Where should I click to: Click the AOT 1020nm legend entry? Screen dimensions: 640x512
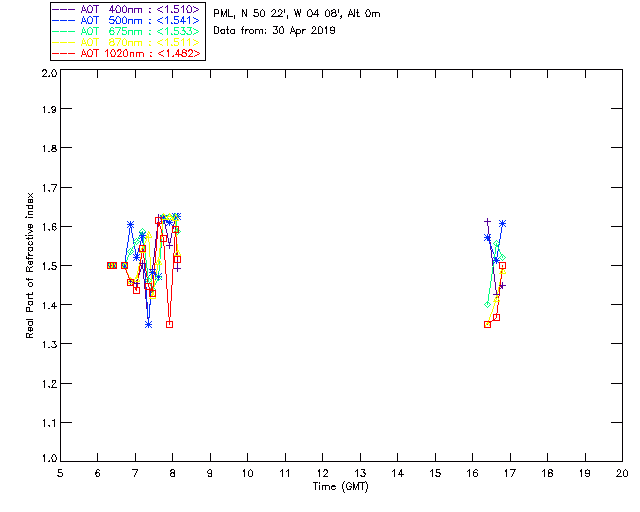click(126, 53)
